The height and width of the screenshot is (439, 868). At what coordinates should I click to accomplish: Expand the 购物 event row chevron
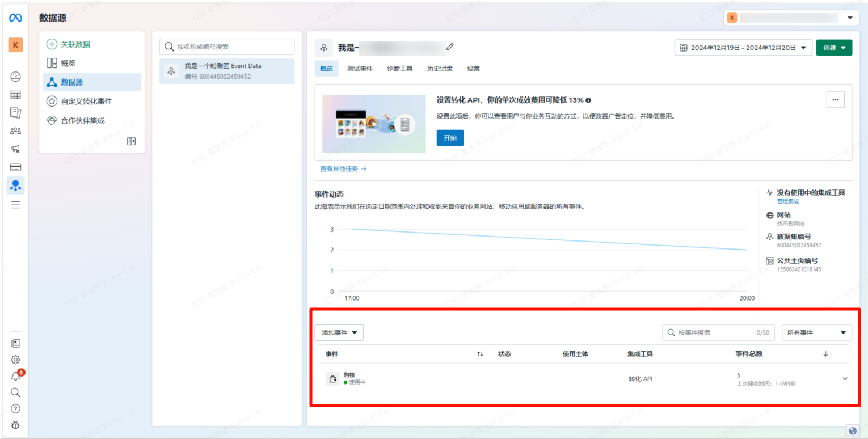845,379
